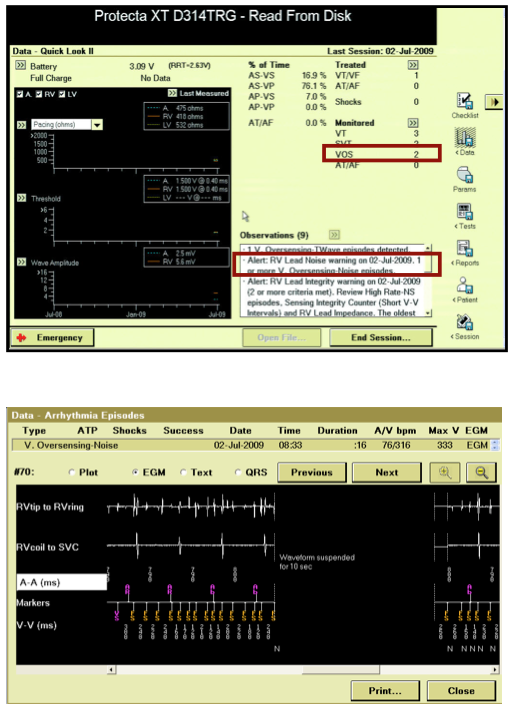
Task: Expand the Threshold trend arrow
Action: 21,198
